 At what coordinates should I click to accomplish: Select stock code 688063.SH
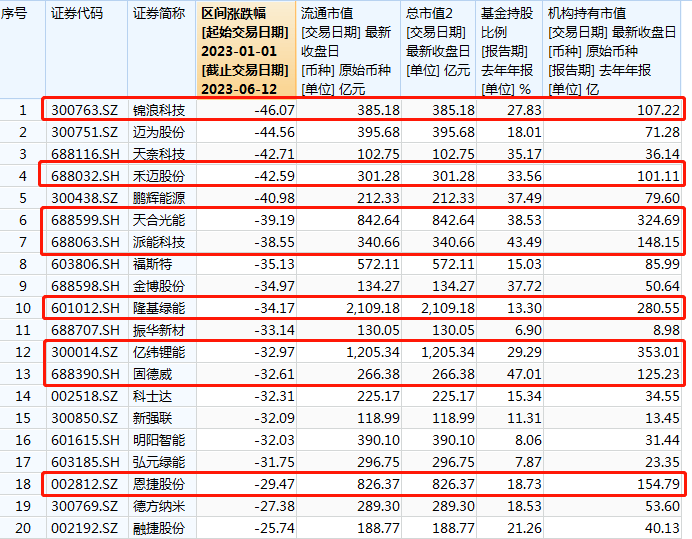(x=85, y=242)
